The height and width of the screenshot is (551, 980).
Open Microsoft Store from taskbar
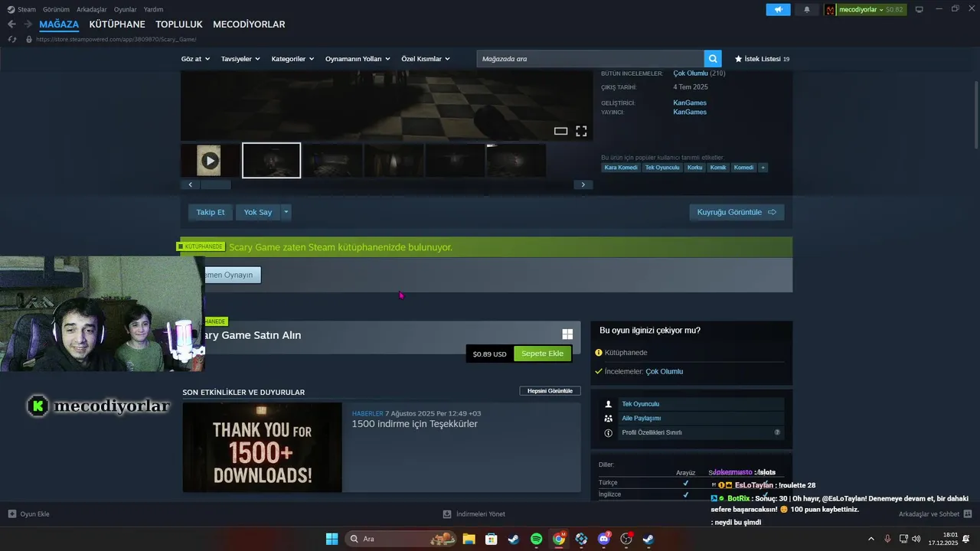point(491,539)
